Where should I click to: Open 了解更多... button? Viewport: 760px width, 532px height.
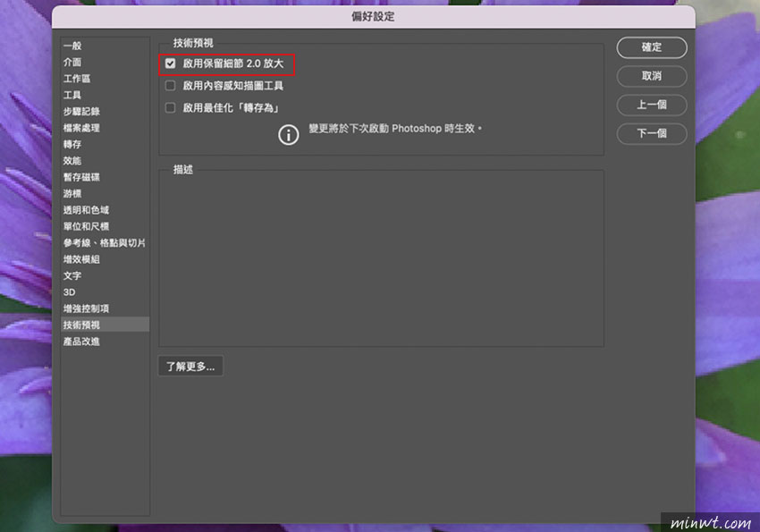pyautogui.click(x=190, y=367)
